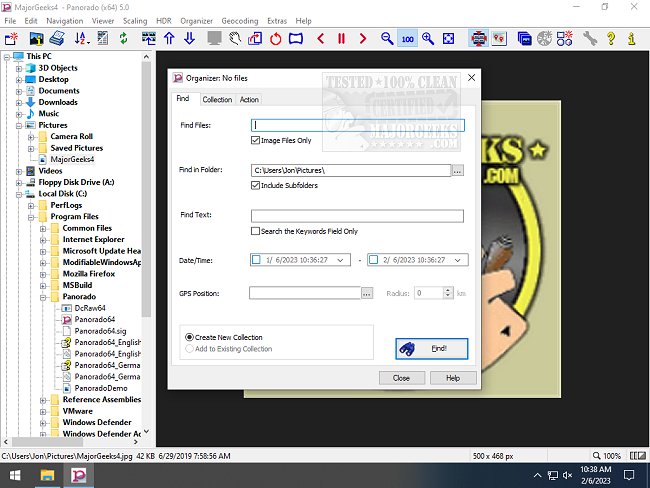The image size is (650, 488).
Task: Click the Find! button
Action: click(432, 349)
